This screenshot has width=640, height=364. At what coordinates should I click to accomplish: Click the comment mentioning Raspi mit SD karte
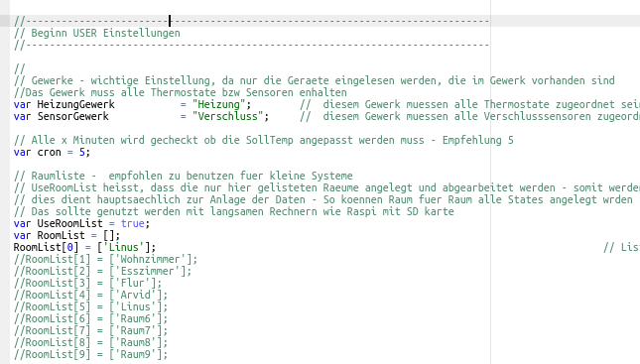tap(233, 211)
